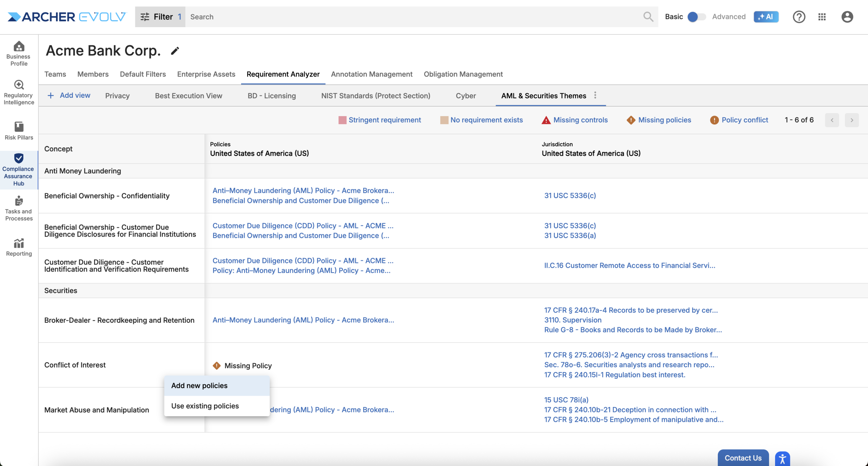Viewport: 868px width, 466px height.
Task: Focus the Search input field
Action: [414, 17]
